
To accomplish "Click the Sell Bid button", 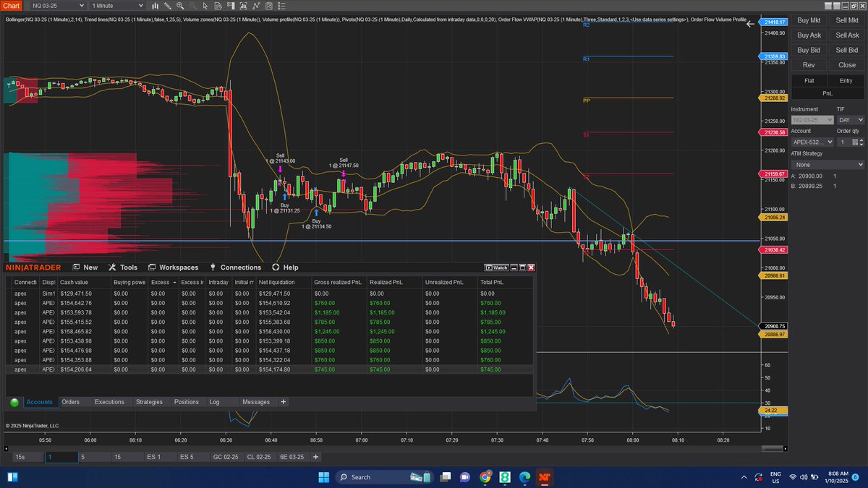I will [x=847, y=51].
